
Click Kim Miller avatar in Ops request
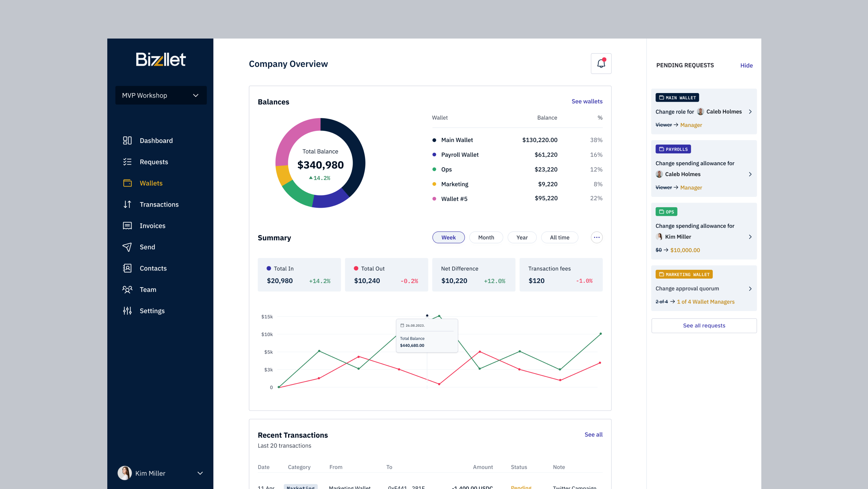(659, 237)
